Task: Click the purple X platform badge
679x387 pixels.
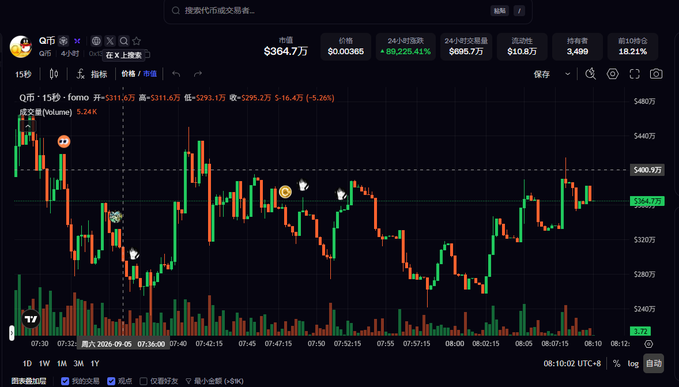Action: [77, 41]
